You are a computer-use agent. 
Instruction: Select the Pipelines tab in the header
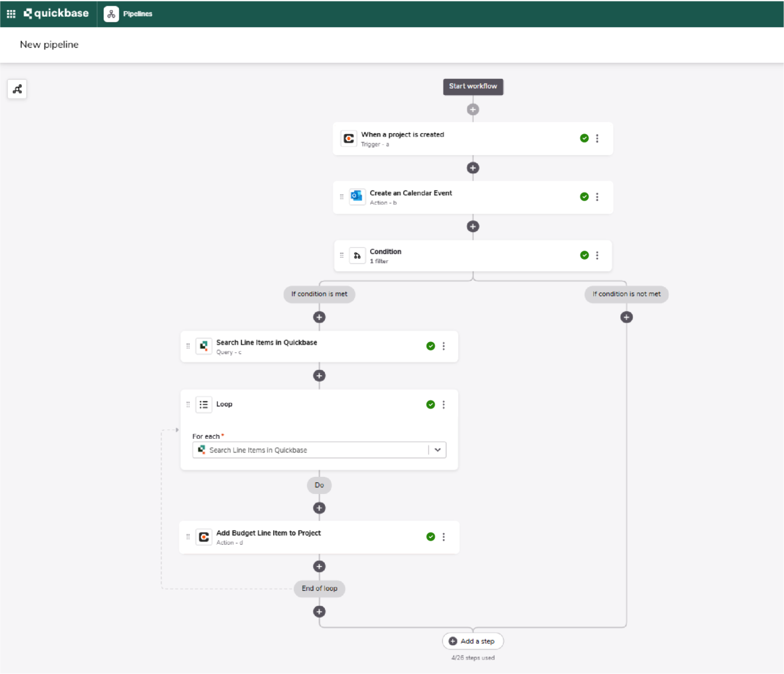pyautogui.click(x=138, y=13)
